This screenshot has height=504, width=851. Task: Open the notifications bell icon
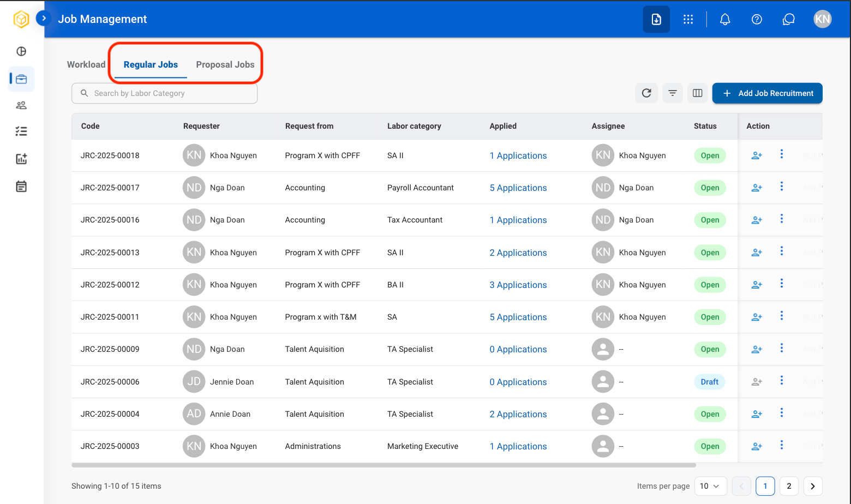pos(725,19)
